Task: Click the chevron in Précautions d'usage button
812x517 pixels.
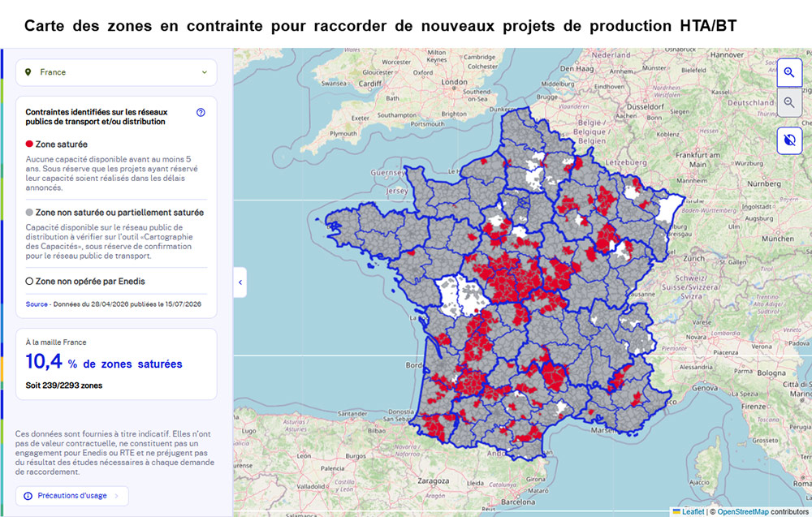Action: coord(116,496)
